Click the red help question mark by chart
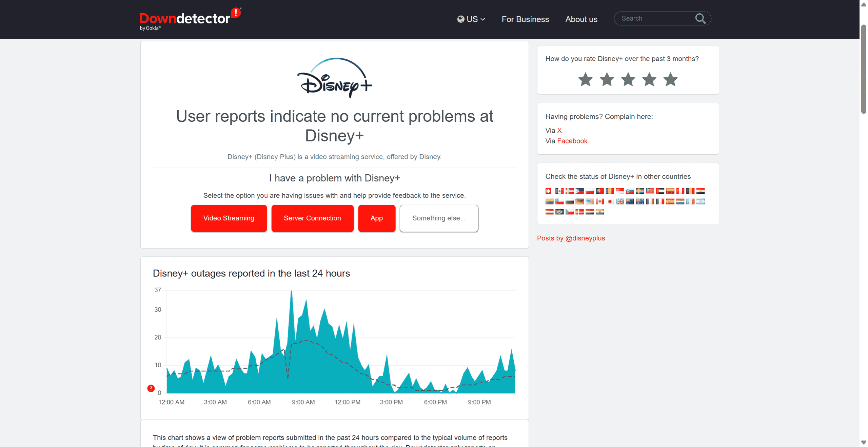This screenshot has width=868, height=447. (151, 388)
